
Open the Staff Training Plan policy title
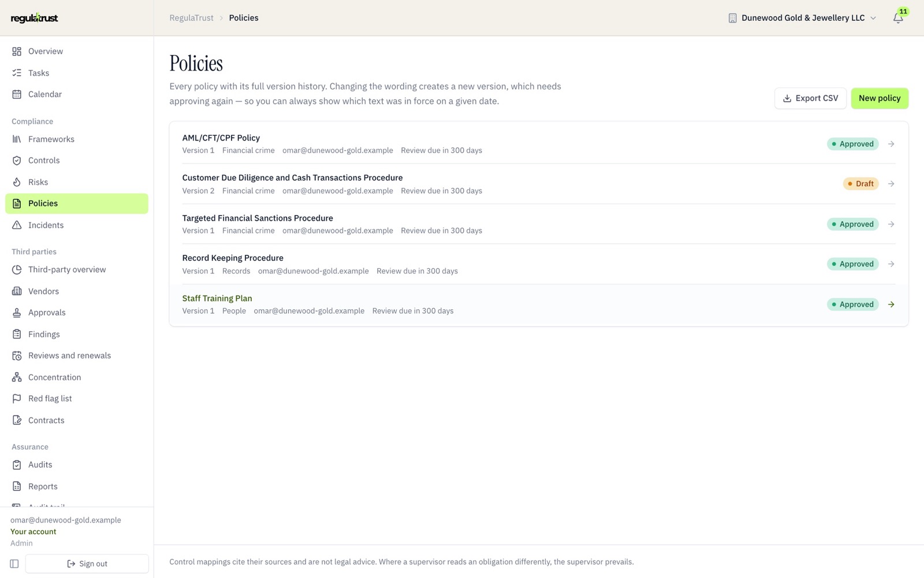[217, 298]
